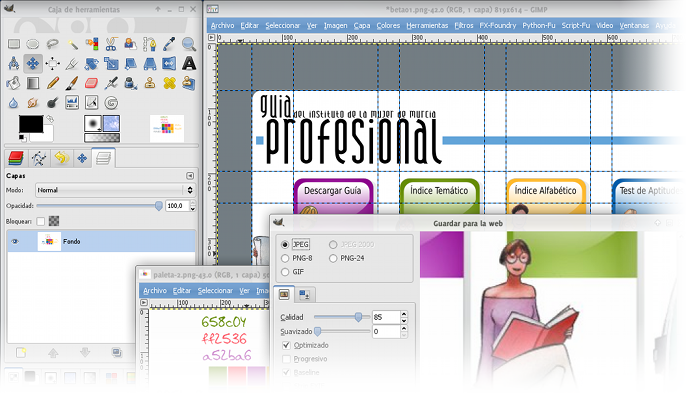Select the Perspective tool

tap(150, 63)
